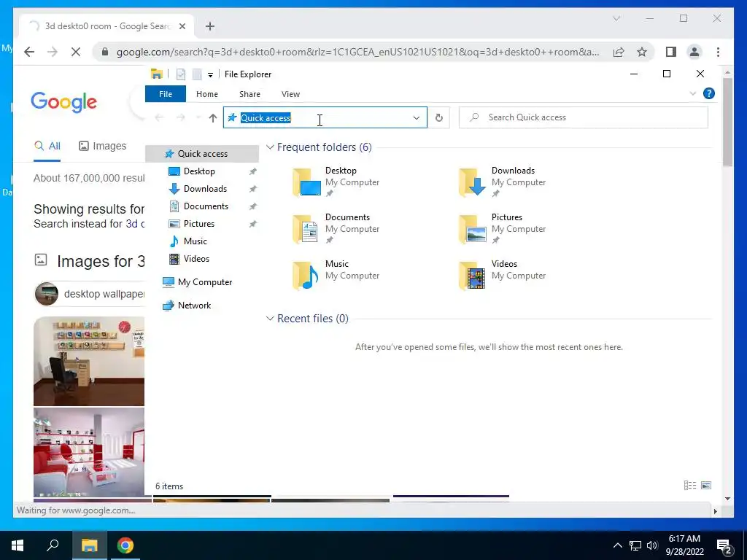The height and width of the screenshot is (560, 747).
Task: Select Pictures in the navigation pane
Action: pos(198,224)
